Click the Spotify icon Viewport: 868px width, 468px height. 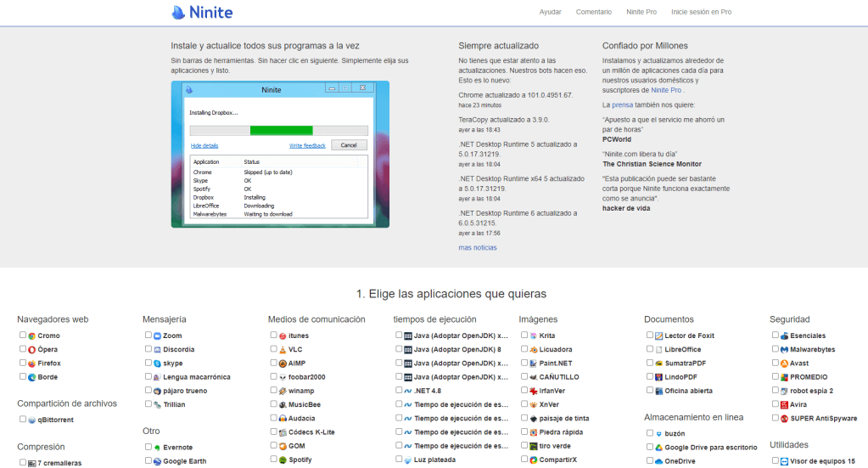283,460
